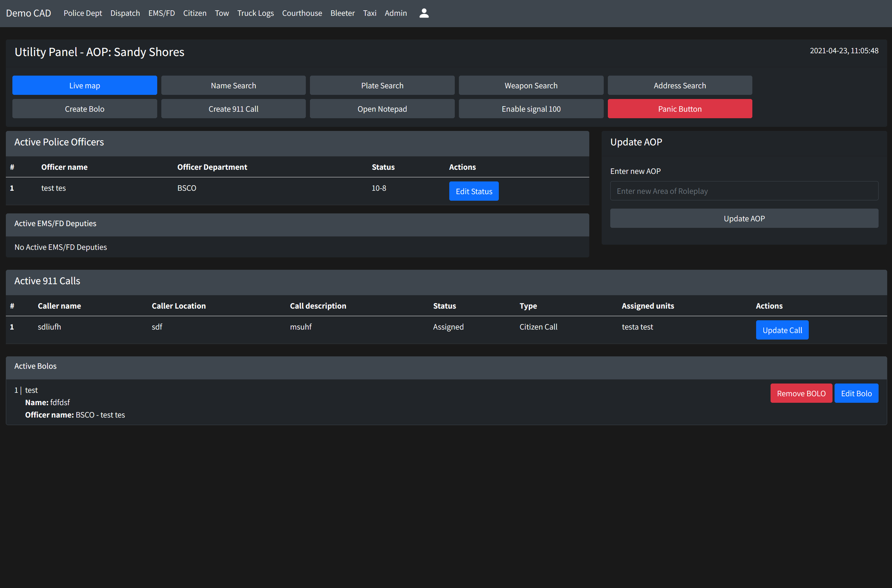Enable signal 100 toggle

click(531, 109)
